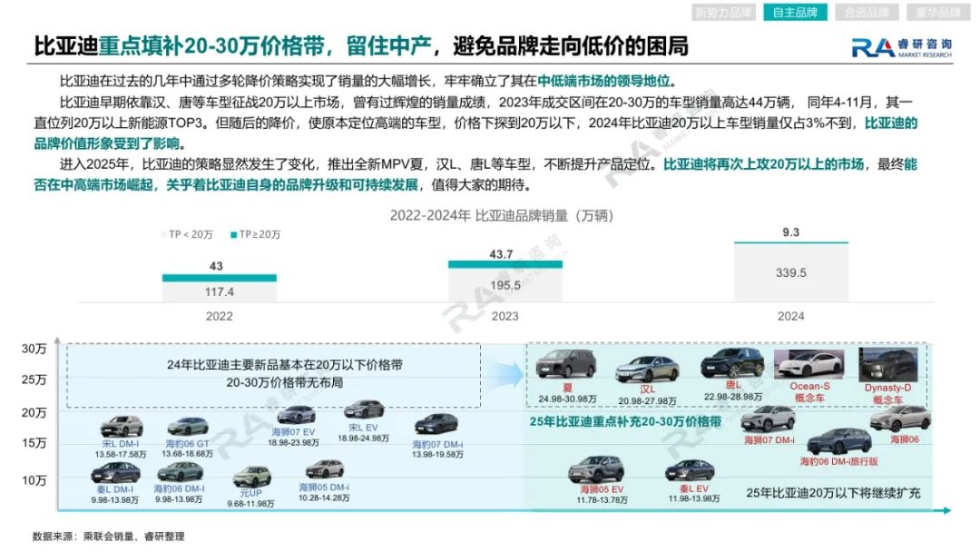Click the 宋L DM-i car image

122,427
